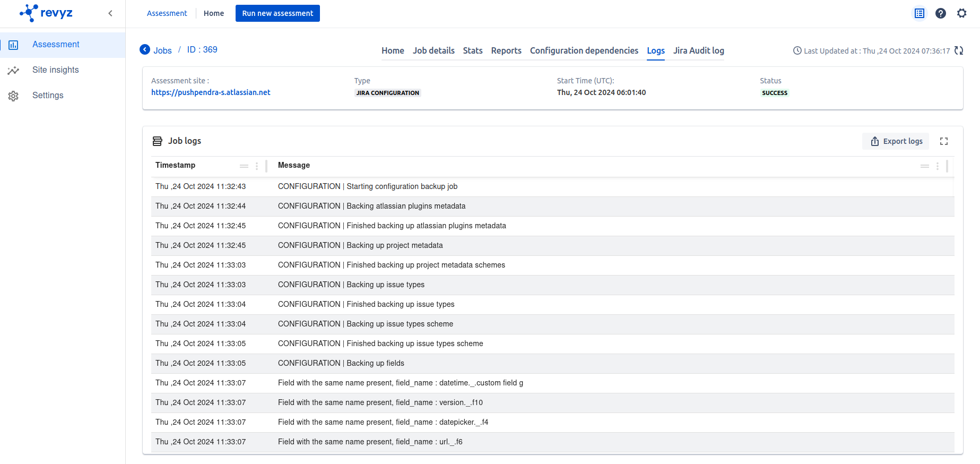
Task: Click the SUCCESS status badge
Action: [775, 93]
